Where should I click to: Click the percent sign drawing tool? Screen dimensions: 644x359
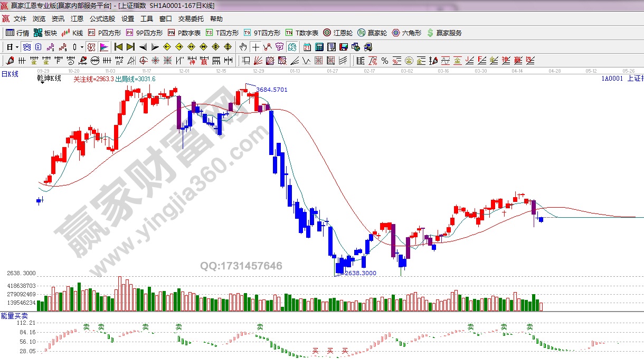click(x=385, y=61)
